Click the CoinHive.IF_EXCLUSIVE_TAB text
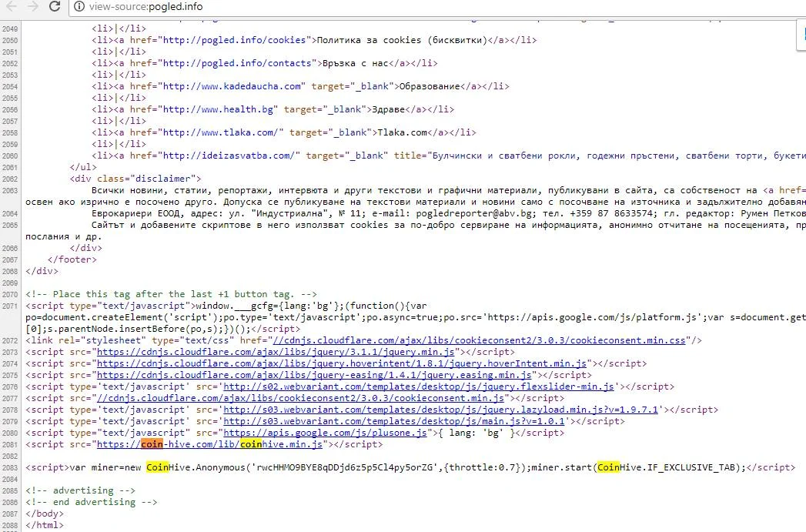Viewport: 806px width, 532px height. pyautogui.click(x=667, y=468)
